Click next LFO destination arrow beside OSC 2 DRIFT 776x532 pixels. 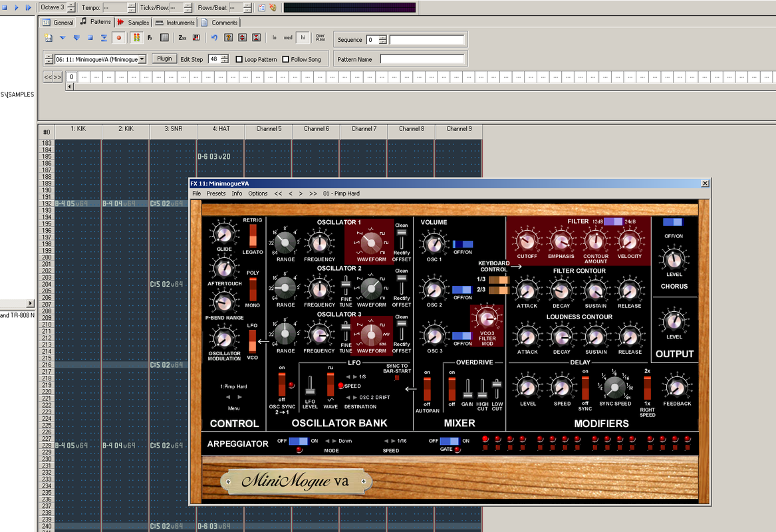355,398
